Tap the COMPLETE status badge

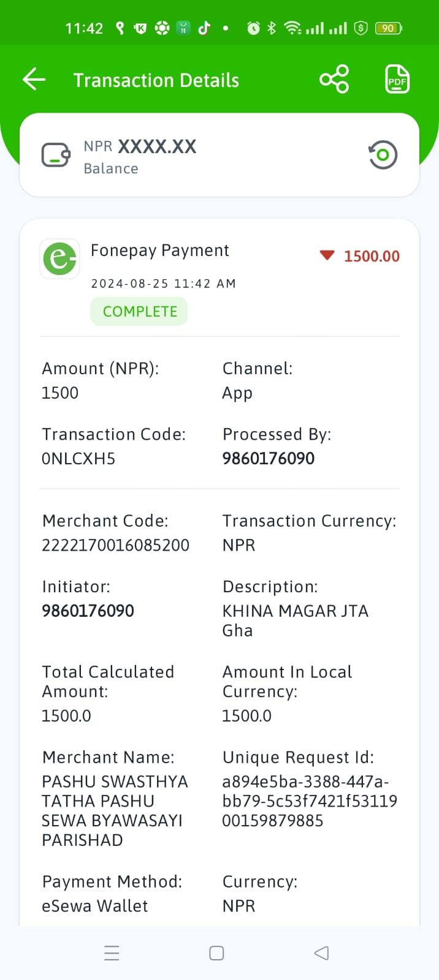pyautogui.click(x=139, y=311)
